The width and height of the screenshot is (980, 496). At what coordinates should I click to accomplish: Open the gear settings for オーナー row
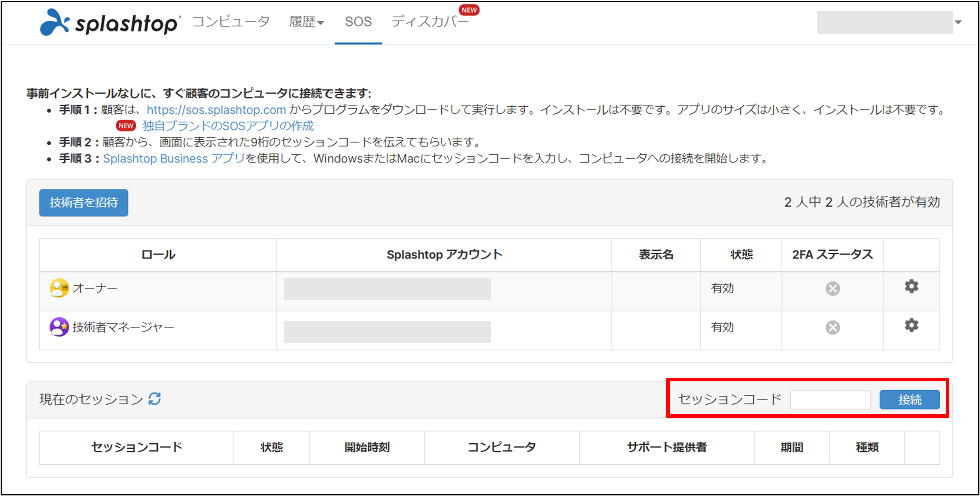(911, 286)
